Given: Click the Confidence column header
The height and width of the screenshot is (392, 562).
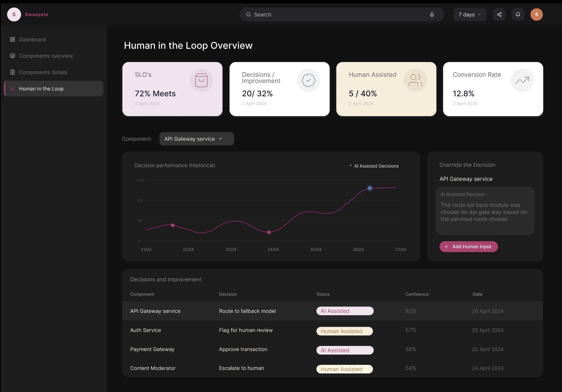Looking at the screenshot, I should 417,294.
